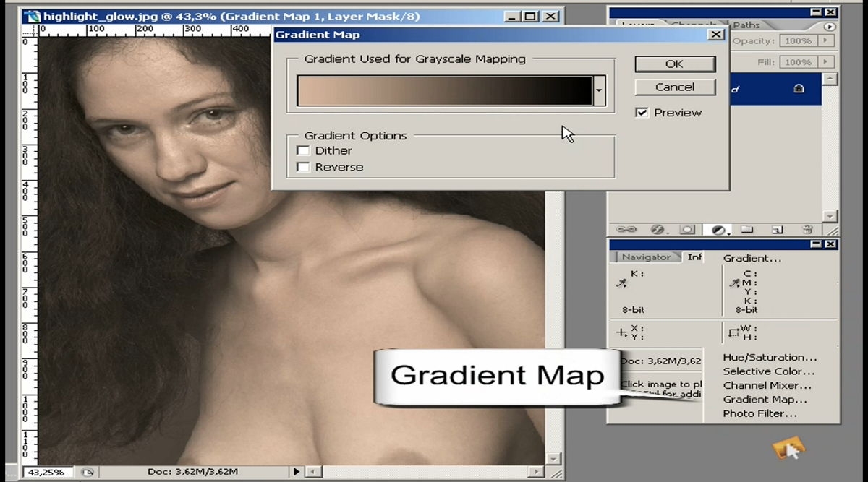The image size is (868, 482).
Task: Enable the Dither checkbox
Action: pos(304,150)
